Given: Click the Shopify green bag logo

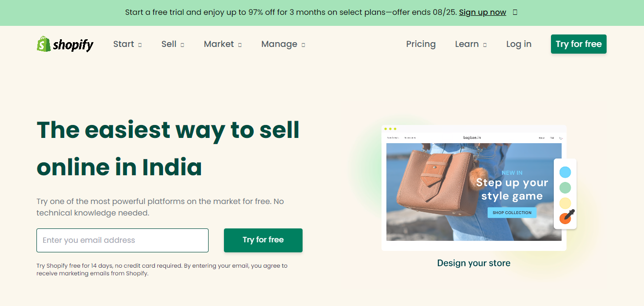Looking at the screenshot, I should click(43, 44).
